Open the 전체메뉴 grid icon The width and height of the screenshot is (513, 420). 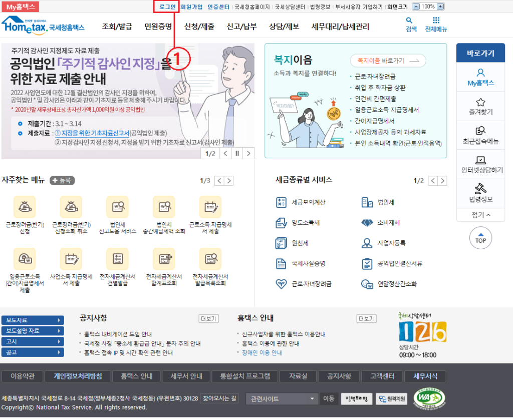[x=436, y=20]
